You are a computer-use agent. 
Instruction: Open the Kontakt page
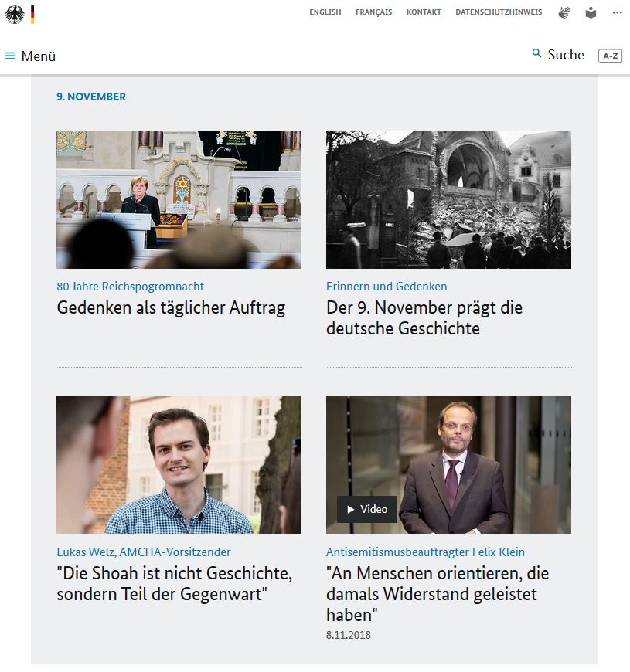click(x=424, y=12)
